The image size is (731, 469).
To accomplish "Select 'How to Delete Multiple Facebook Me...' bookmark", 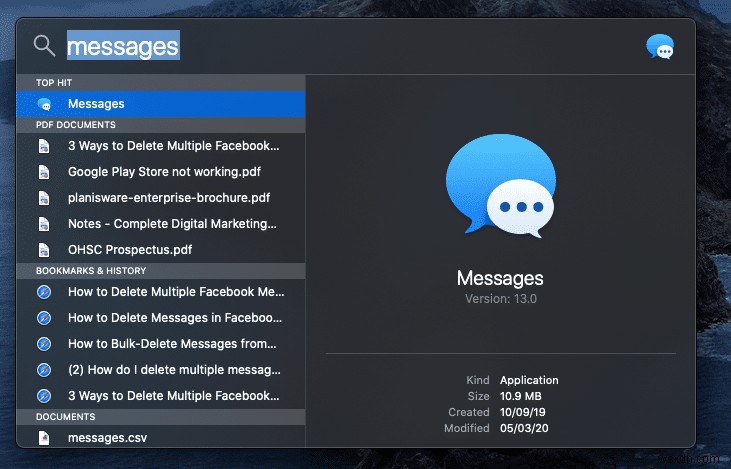I will click(161, 292).
